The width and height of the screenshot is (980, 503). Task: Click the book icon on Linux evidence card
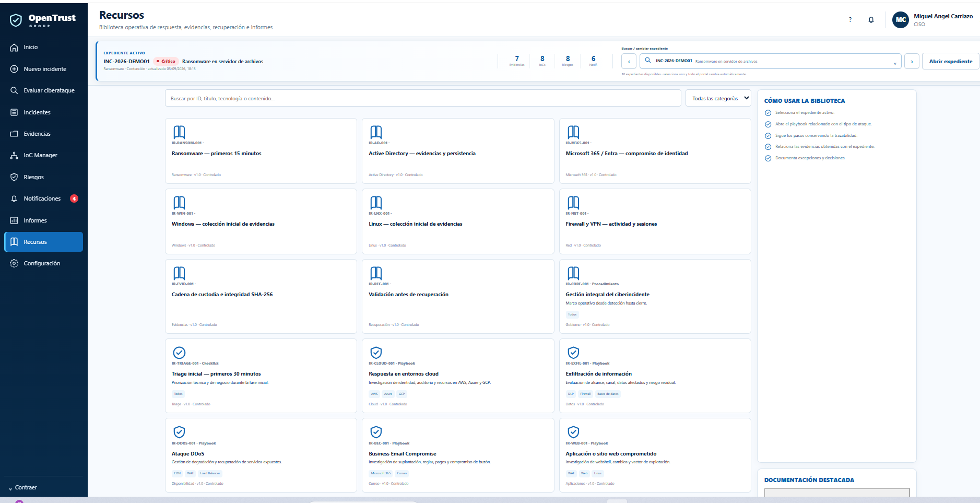click(x=376, y=202)
